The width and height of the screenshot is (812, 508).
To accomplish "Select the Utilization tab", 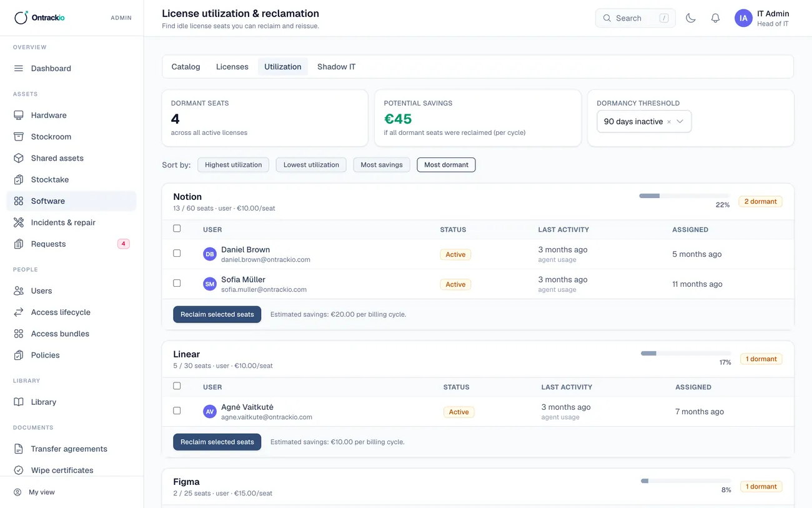I will pyautogui.click(x=283, y=67).
